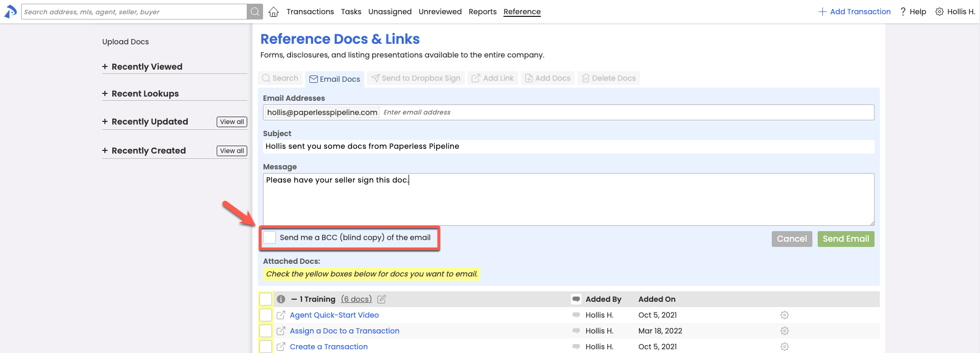Click the comment bubble icon in the header row
980x353 pixels.
click(576, 299)
